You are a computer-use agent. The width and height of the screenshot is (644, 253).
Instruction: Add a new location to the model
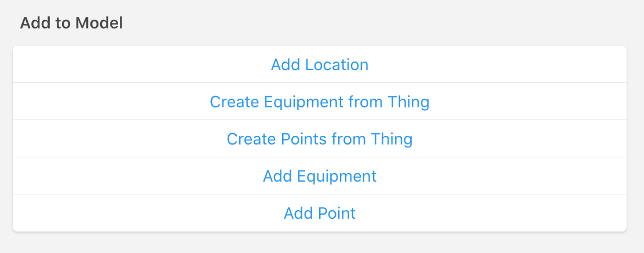tap(320, 64)
